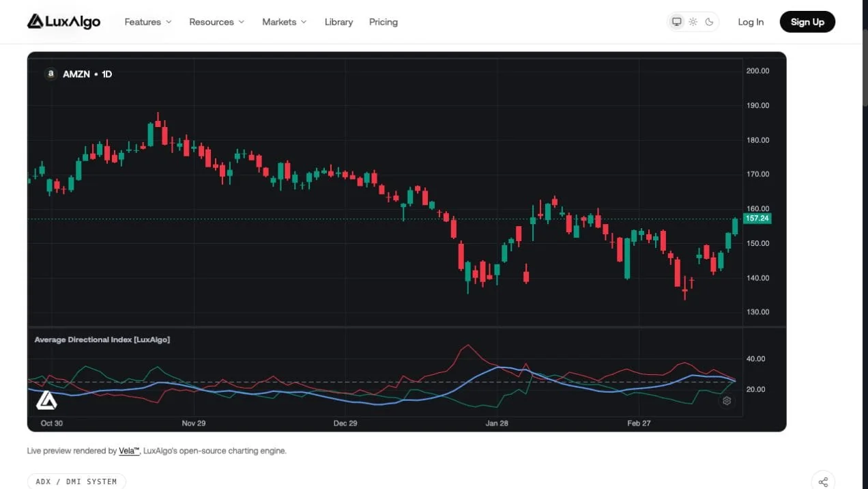Click the LuxAlgo logo in header
The width and height of the screenshot is (868, 489).
point(63,22)
